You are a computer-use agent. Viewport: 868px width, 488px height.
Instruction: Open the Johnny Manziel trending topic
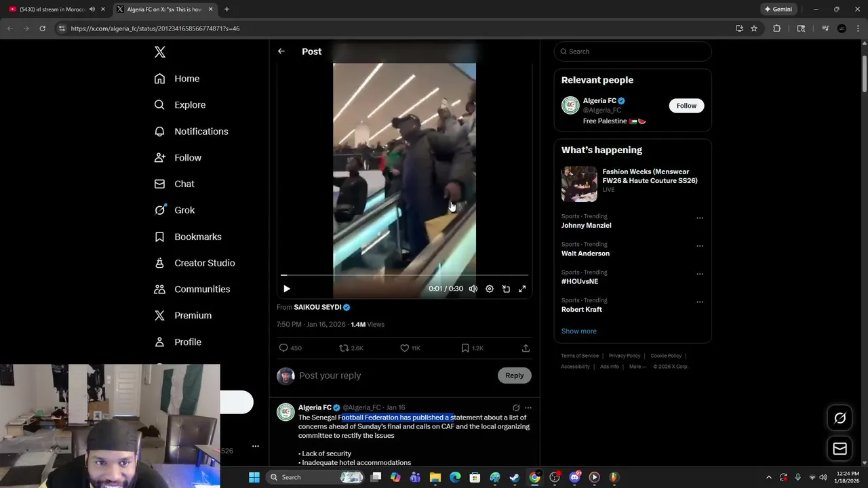pyautogui.click(x=587, y=226)
